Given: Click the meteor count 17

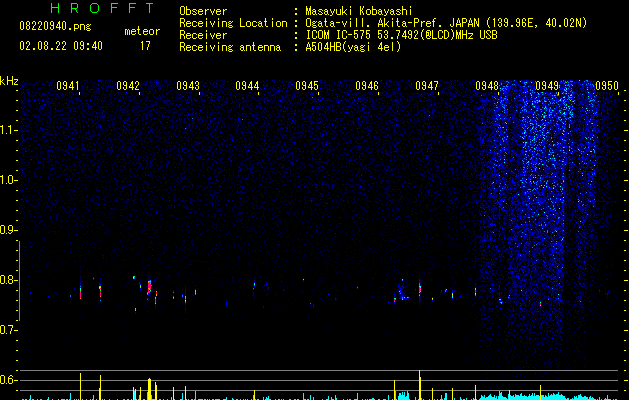Looking at the screenshot, I should click(145, 46).
